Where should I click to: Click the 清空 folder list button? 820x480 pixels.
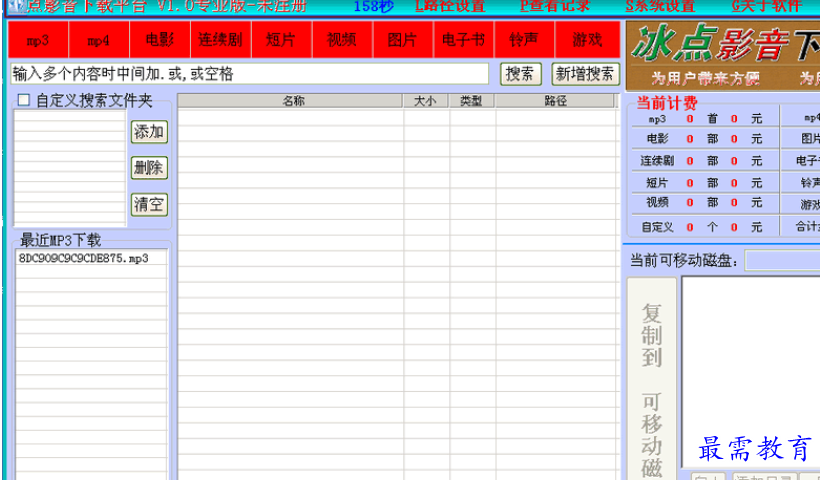[x=149, y=204]
